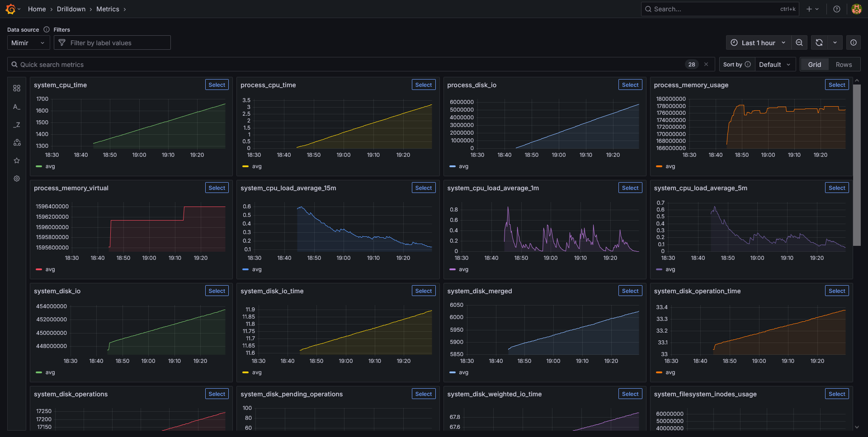Click the prefix filter 'A_' sidebar icon

17,107
